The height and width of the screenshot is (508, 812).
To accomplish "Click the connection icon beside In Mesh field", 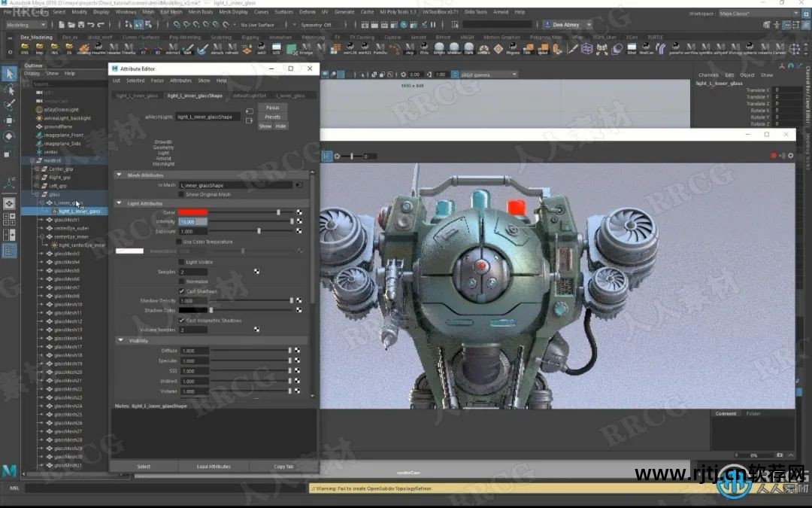I will pos(298,185).
